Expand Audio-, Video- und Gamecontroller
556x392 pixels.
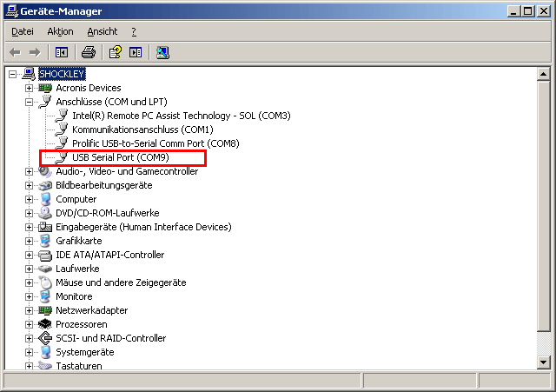coord(29,172)
